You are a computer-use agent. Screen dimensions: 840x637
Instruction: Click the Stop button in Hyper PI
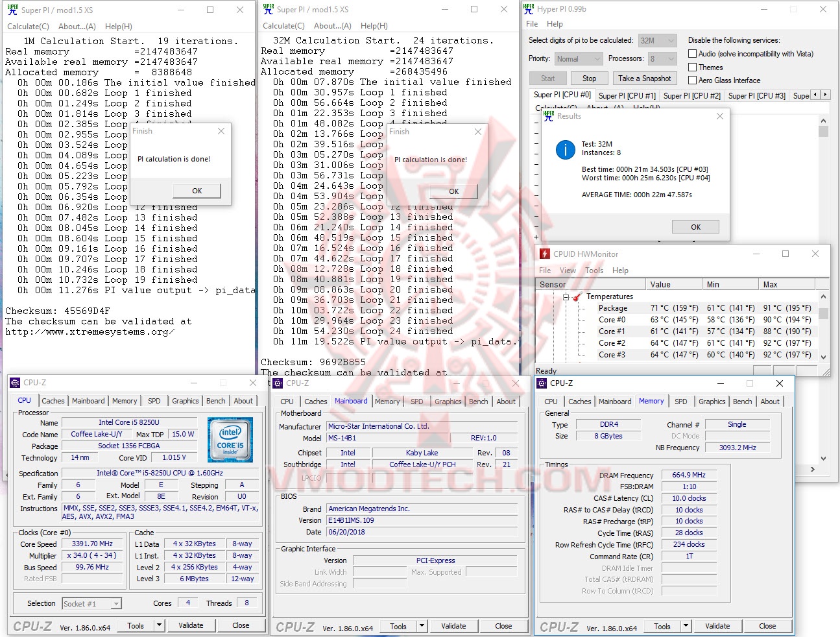pyautogui.click(x=589, y=78)
